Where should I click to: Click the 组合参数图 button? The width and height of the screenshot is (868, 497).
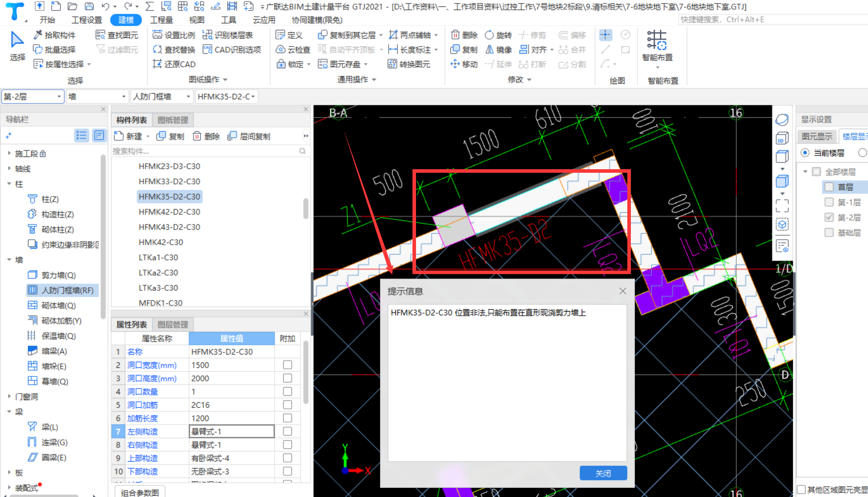point(140,492)
